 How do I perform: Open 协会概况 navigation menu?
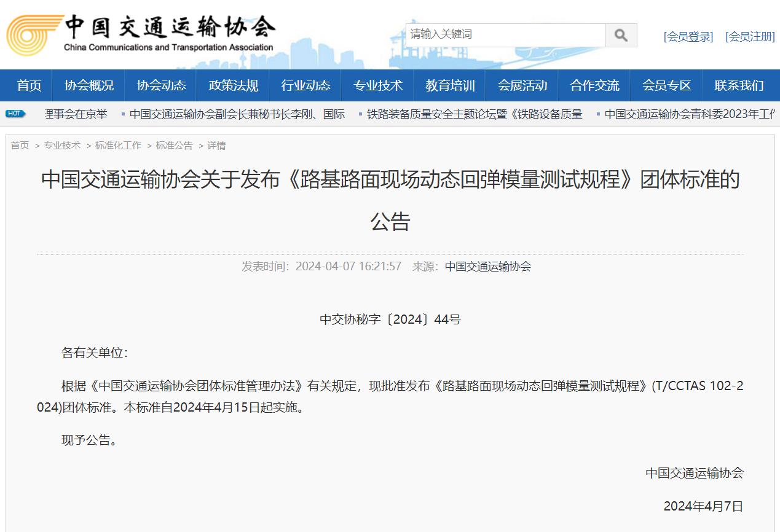(89, 85)
